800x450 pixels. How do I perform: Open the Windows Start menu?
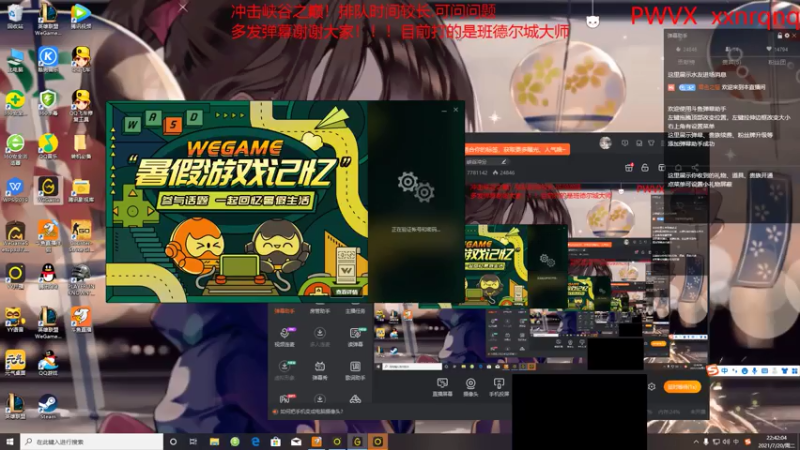pos(10,442)
